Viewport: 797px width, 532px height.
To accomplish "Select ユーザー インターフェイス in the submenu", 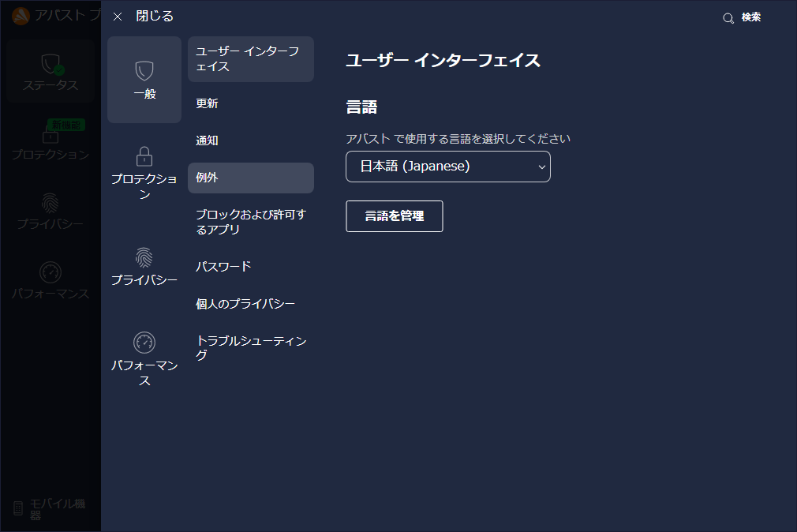I will pyautogui.click(x=251, y=59).
